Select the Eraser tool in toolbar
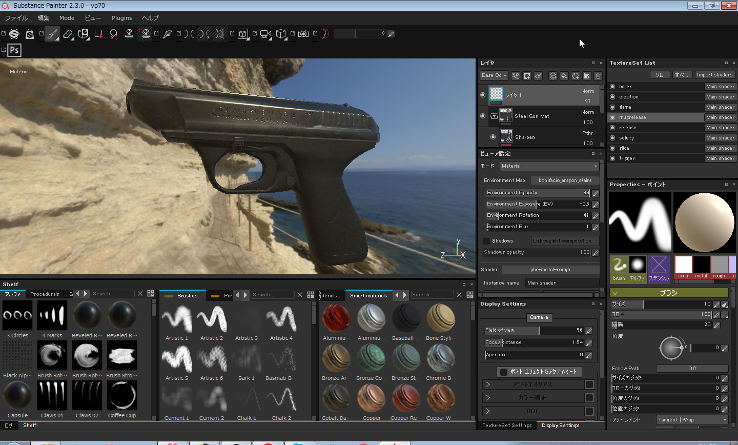 68,34
